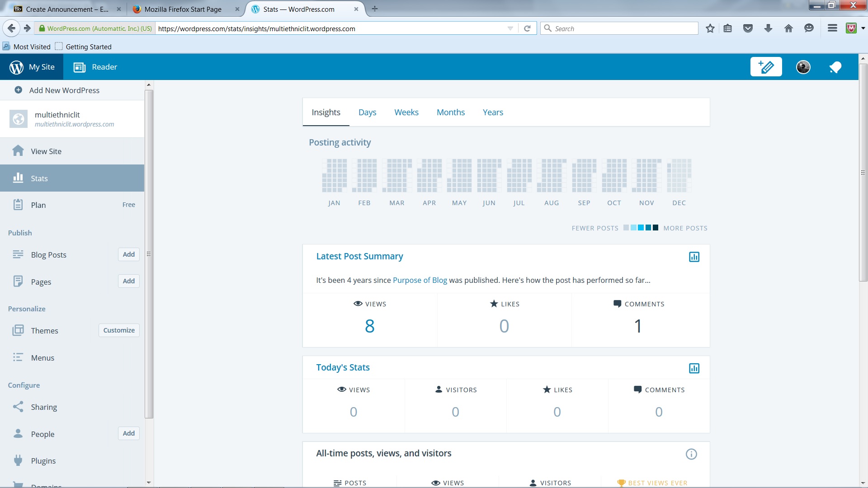The width and height of the screenshot is (868, 488).
Task: Open the bookmarks list icon in toolbar
Action: [x=727, y=28]
